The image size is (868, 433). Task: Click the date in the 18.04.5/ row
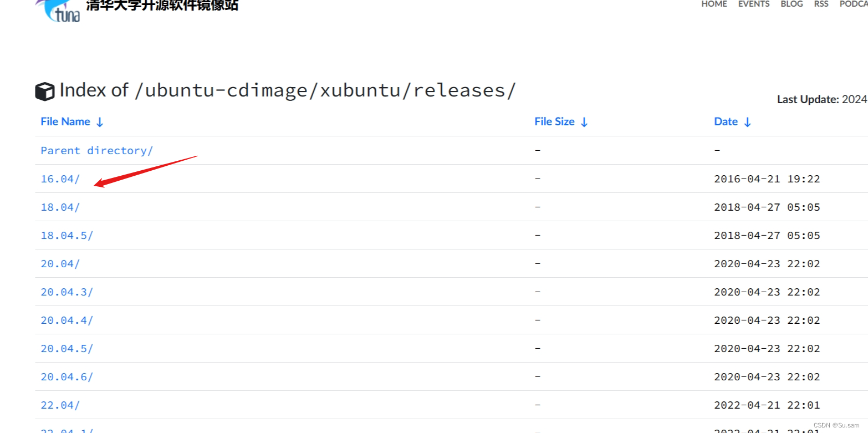(767, 236)
